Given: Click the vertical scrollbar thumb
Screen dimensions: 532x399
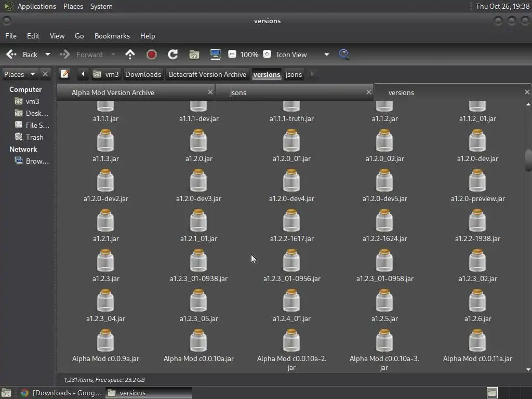Looking at the screenshot, I should [x=528, y=160].
